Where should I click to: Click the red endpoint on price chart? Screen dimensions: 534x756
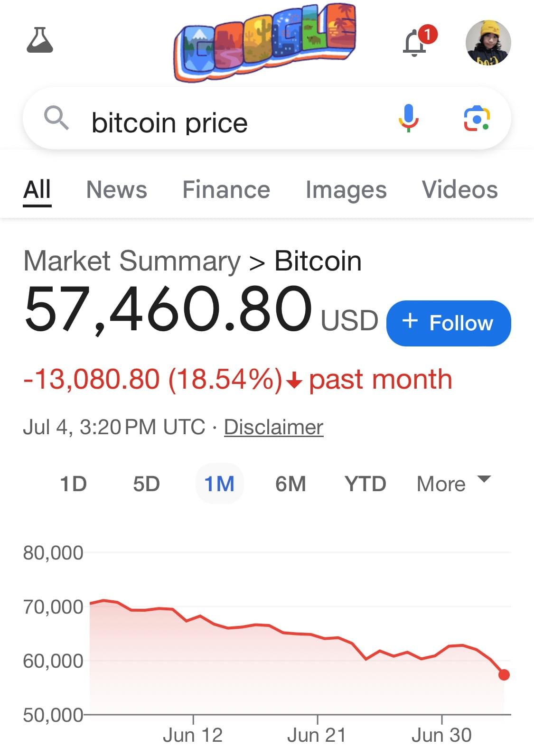click(504, 674)
